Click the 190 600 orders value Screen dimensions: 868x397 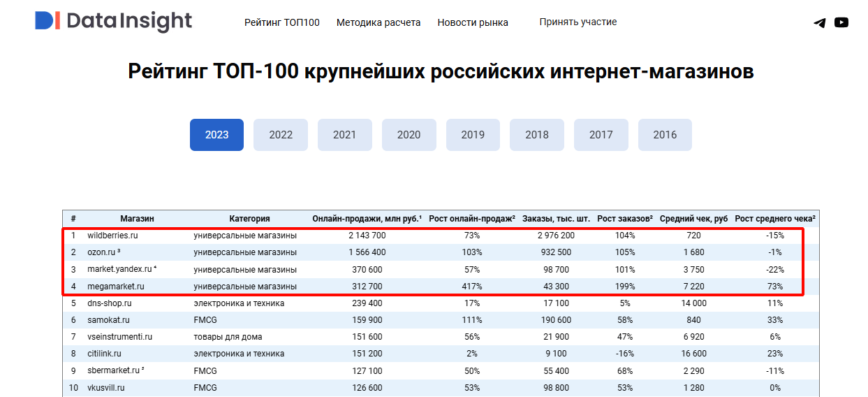pos(556,320)
